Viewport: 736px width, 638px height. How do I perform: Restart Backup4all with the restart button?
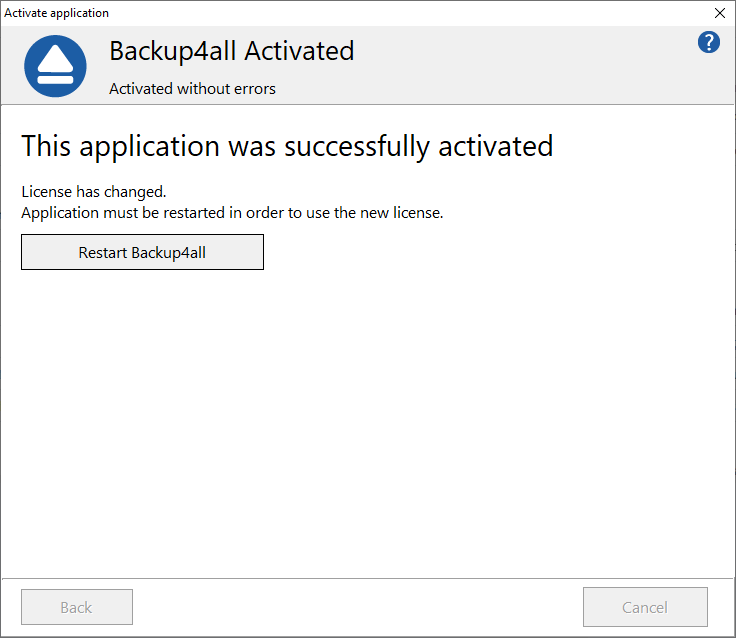[x=142, y=252]
